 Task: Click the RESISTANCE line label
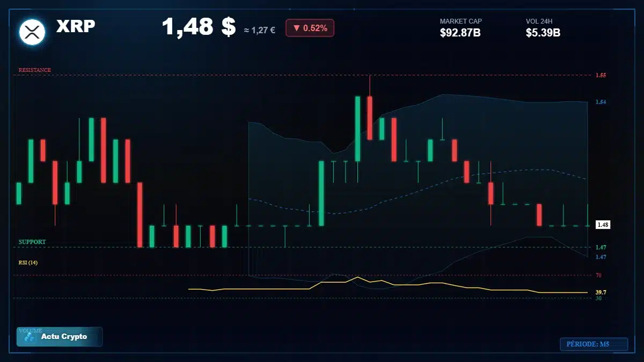click(35, 70)
